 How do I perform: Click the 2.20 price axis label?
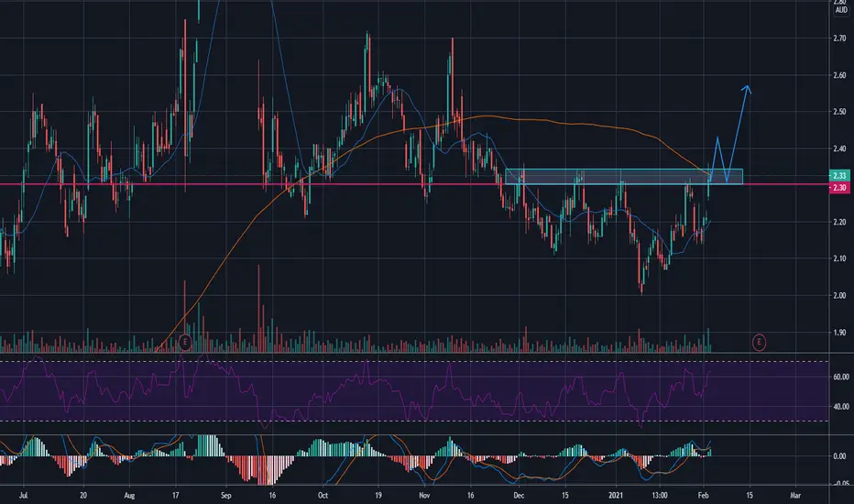pos(839,223)
